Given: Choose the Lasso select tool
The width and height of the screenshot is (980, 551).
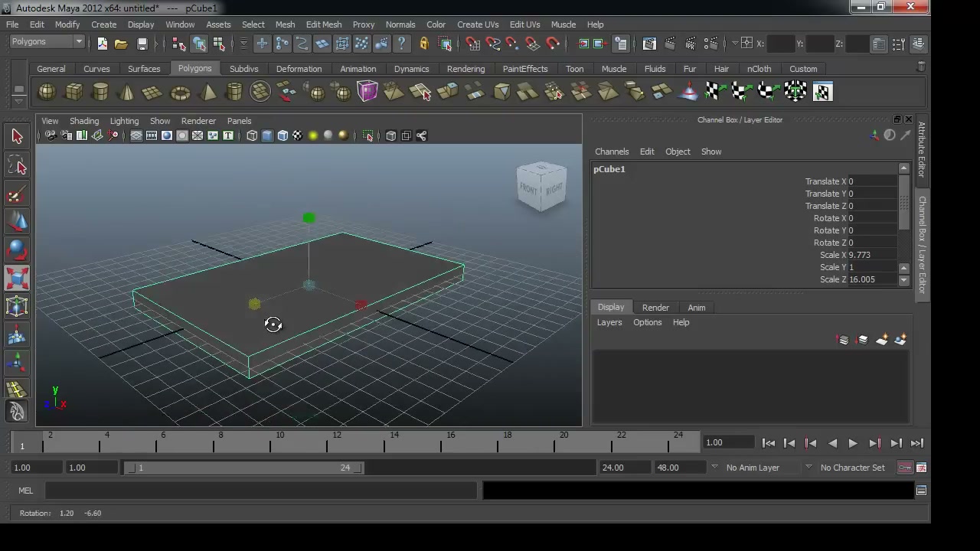Looking at the screenshot, I should click(17, 165).
